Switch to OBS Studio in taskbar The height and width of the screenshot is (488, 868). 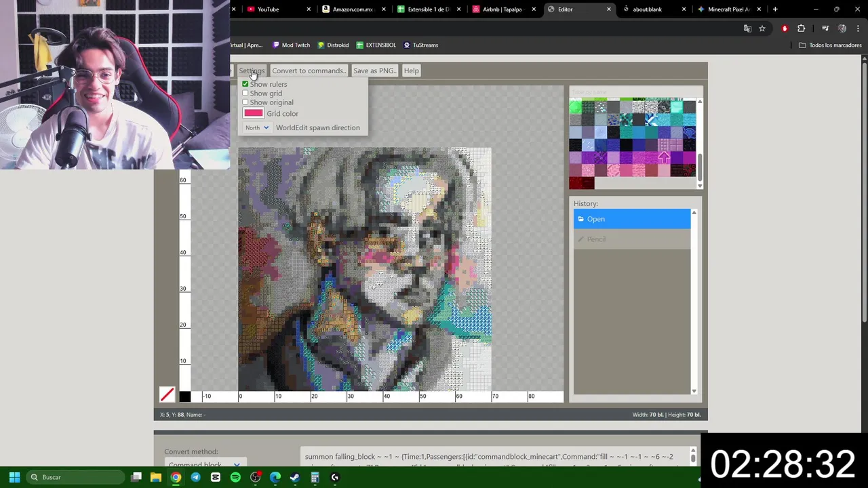click(x=255, y=477)
